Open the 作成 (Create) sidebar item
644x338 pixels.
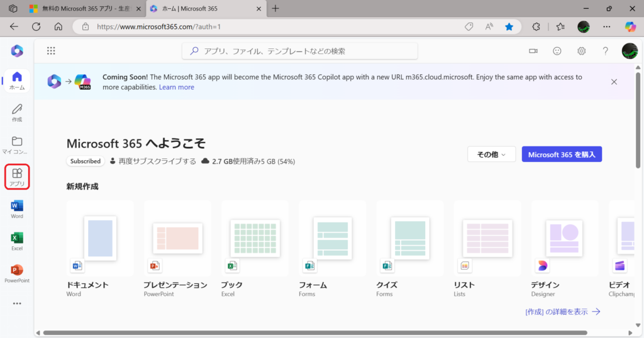coord(17,113)
